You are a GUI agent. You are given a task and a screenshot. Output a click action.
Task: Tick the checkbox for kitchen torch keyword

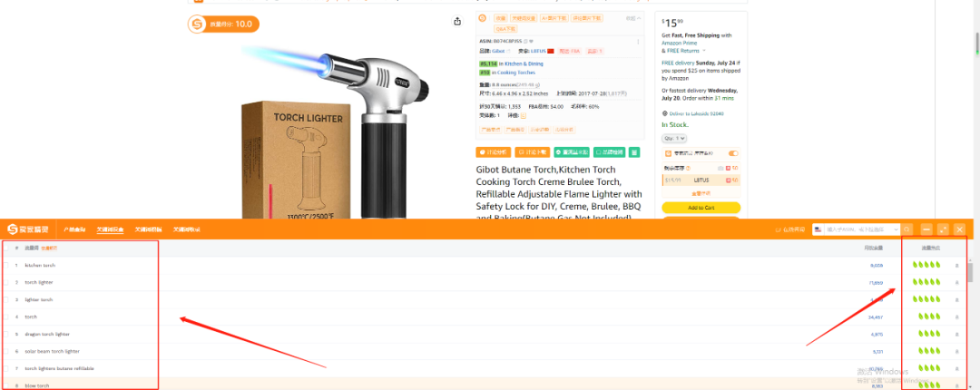coord(6,266)
